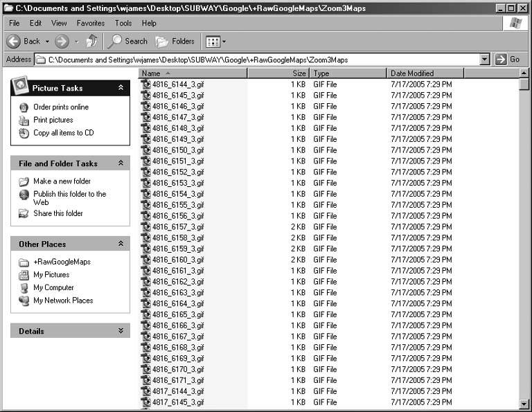Screen dimensions: 532x412
Task: Click the My Computer icon
Action: (24, 288)
